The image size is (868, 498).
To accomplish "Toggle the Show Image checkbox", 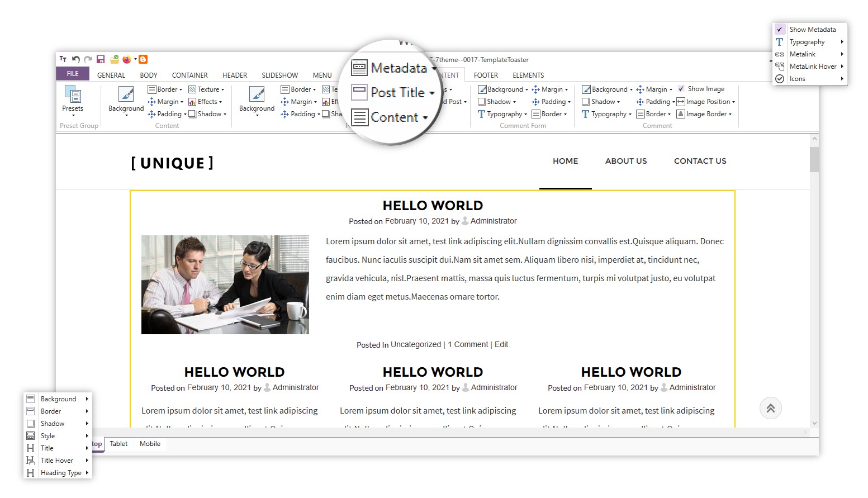I will 681,89.
